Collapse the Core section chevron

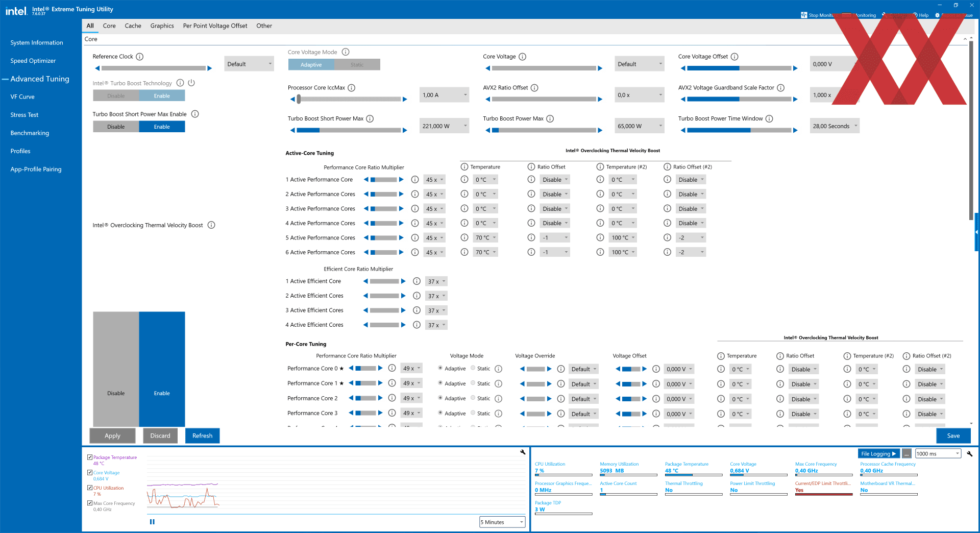[965, 39]
